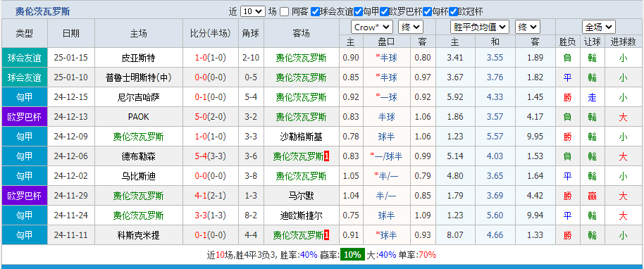
Task: Open the 沙勒格斯基 away team link
Action: coord(302,137)
